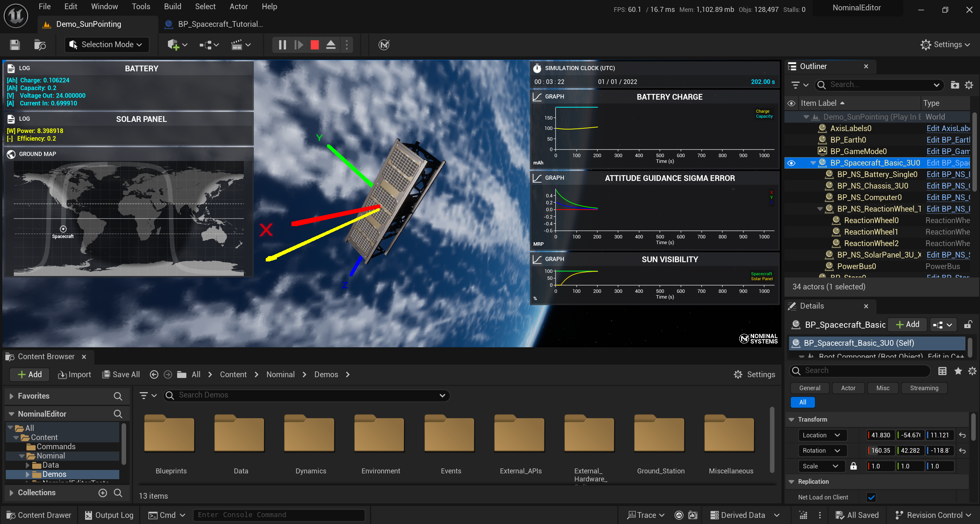Screen dimensions: 980x524
Task: Toggle visibility of BP_Spacecraft_Basic_3U0
Action: (x=791, y=163)
